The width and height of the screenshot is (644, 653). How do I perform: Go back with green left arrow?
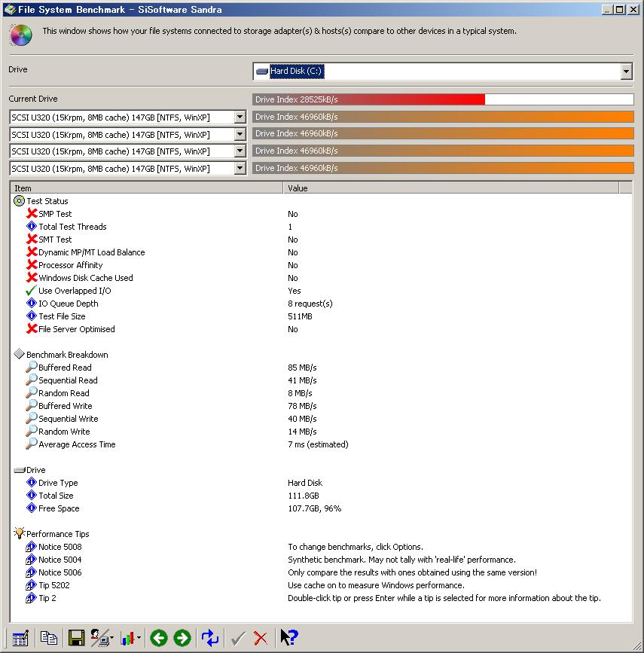(x=159, y=638)
